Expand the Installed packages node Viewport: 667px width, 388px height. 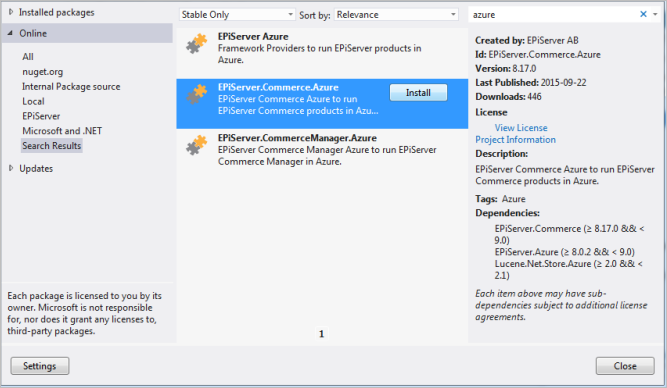click(x=11, y=12)
